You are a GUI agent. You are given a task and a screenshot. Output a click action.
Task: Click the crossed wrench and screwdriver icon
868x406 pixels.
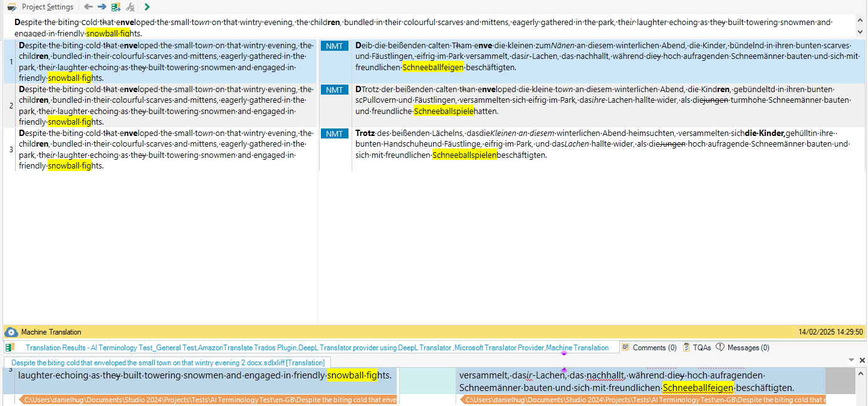[x=130, y=7]
